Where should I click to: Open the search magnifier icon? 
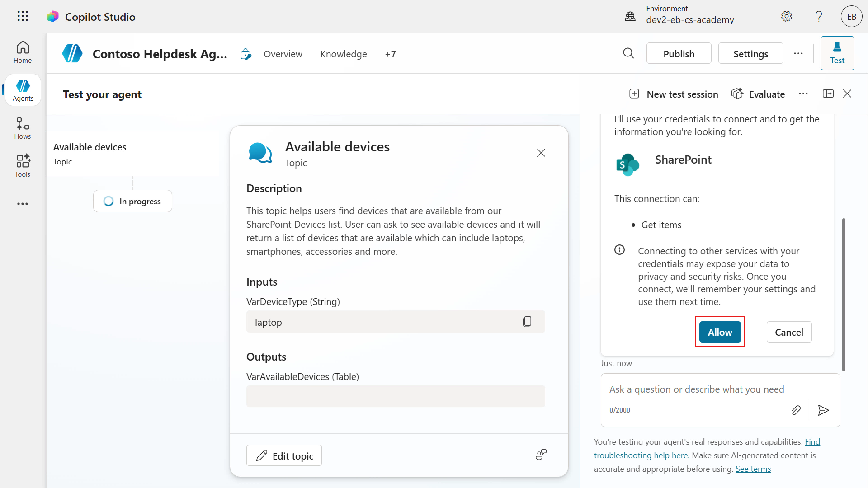point(628,54)
